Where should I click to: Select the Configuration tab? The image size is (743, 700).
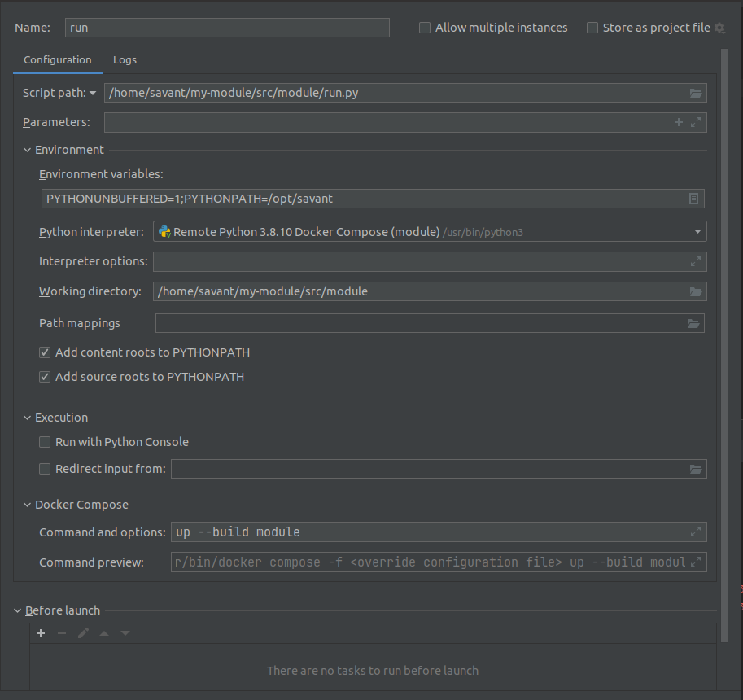click(57, 59)
